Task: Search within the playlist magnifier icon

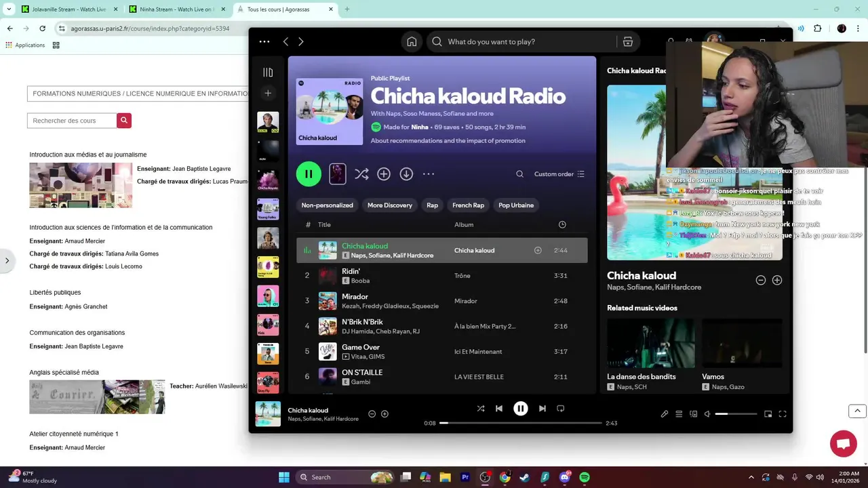Action: point(519,174)
